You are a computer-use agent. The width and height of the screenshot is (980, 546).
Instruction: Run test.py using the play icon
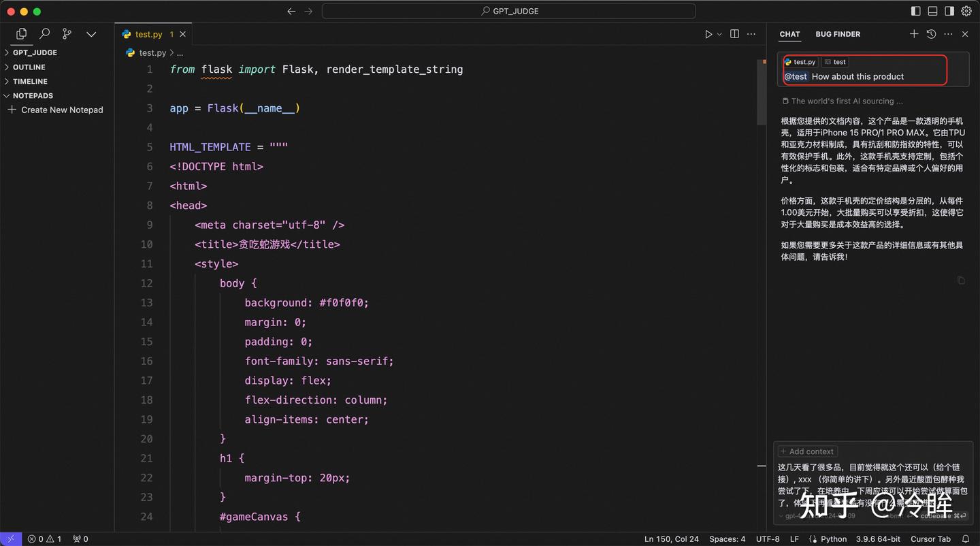708,33
